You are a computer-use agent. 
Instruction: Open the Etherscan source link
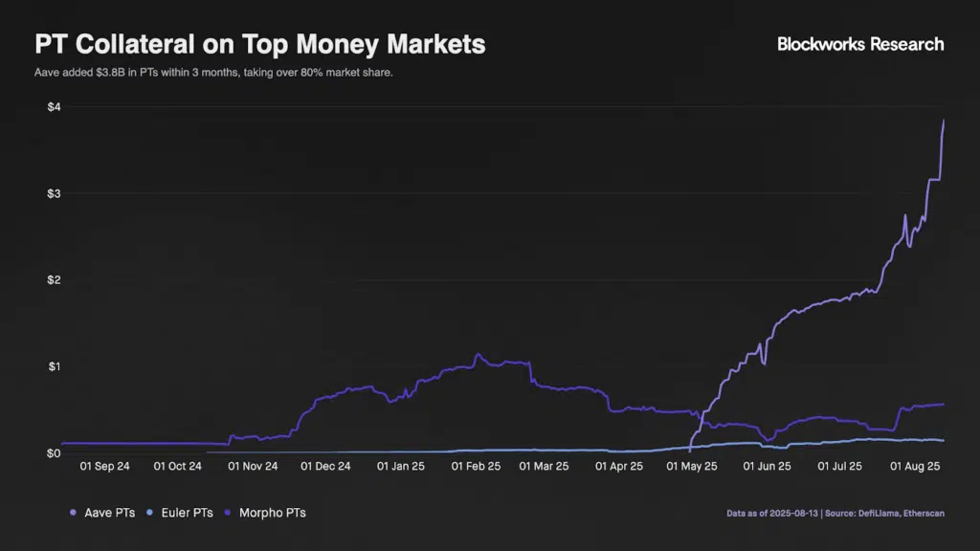pos(923,513)
